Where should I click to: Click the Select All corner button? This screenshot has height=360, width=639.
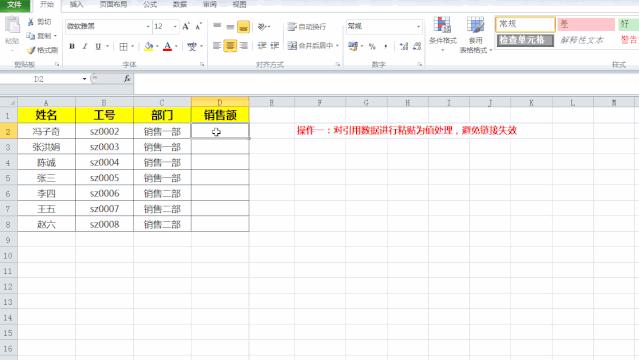tap(9, 102)
